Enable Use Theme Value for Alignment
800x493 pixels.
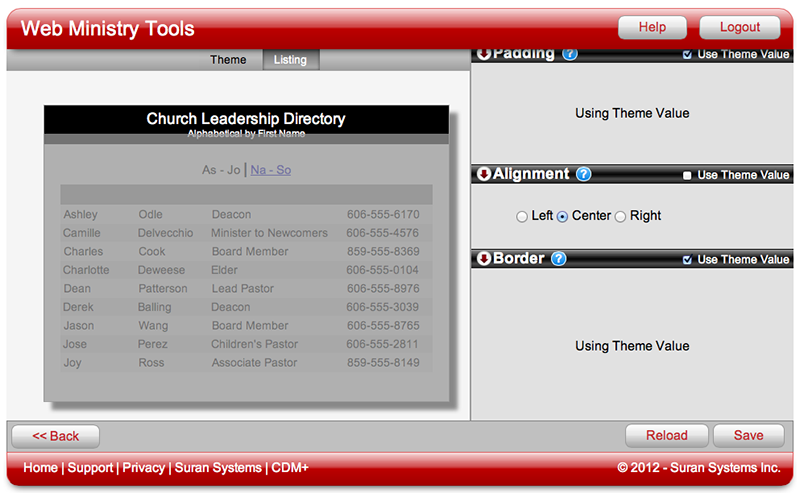pos(687,175)
